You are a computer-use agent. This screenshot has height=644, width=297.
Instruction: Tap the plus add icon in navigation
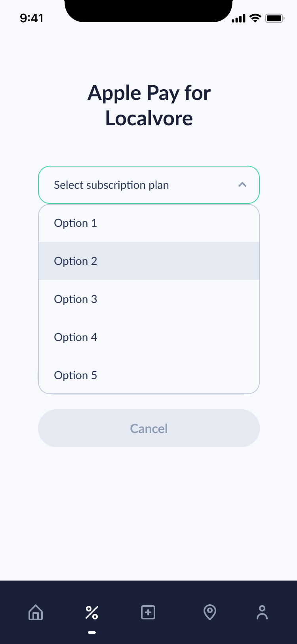148,612
